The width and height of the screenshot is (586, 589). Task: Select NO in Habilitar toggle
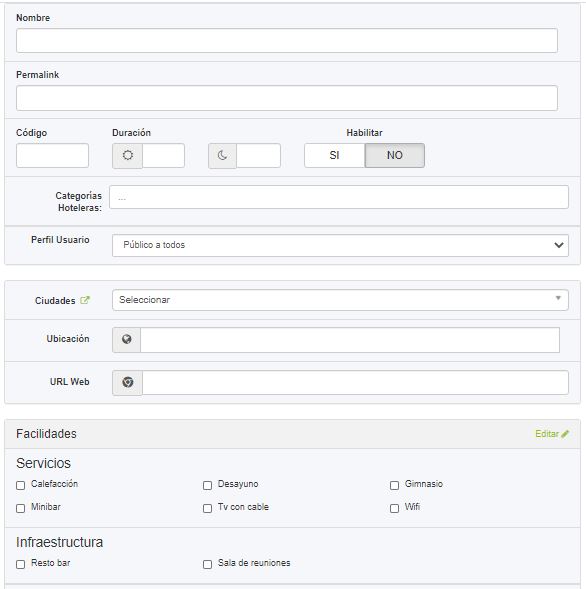click(394, 155)
